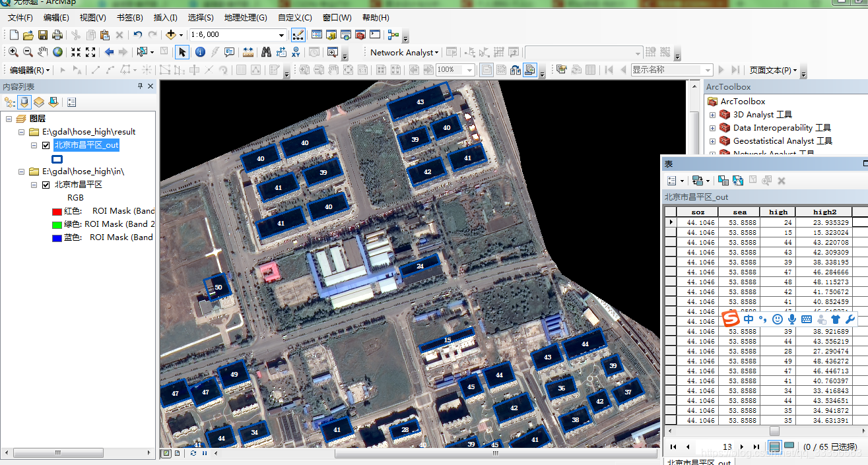868x465 pixels.
Task: Switch to List By Source view
Action: click(x=24, y=102)
